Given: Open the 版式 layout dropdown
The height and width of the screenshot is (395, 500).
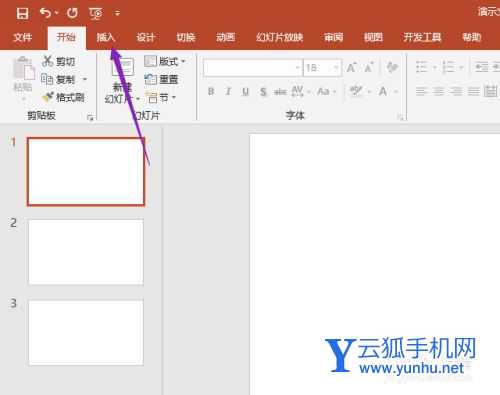Looking at the screenshot, I should (165, 61).
